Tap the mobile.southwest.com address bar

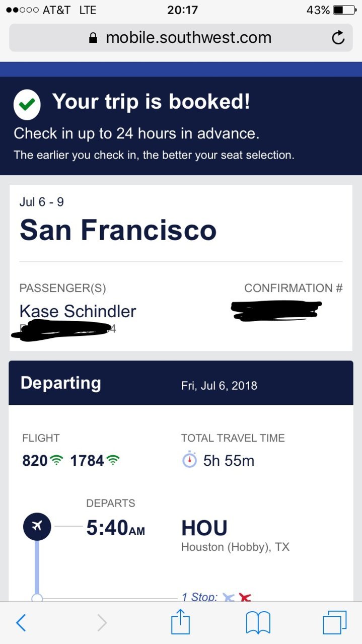point(181,38)
